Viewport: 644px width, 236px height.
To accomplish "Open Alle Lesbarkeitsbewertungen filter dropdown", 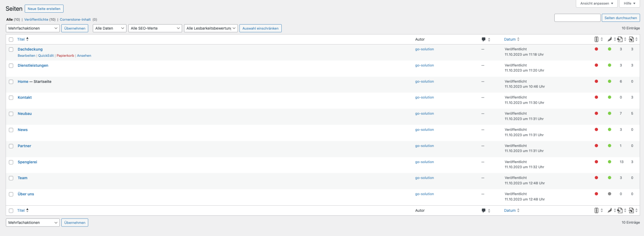I will tap(211, 28).
